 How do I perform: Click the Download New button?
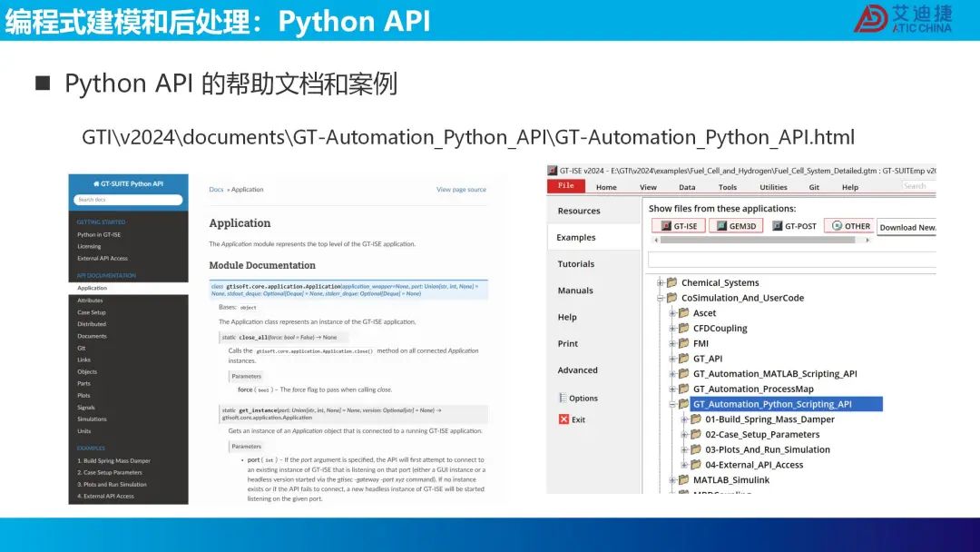(x=906, y=227)
